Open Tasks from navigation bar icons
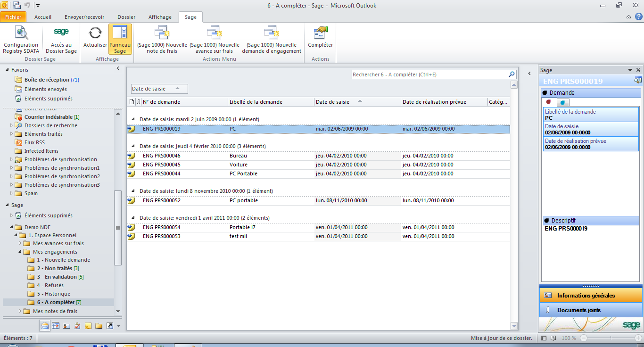This screenshot has height=347, width=644. [x=77, y=325]
